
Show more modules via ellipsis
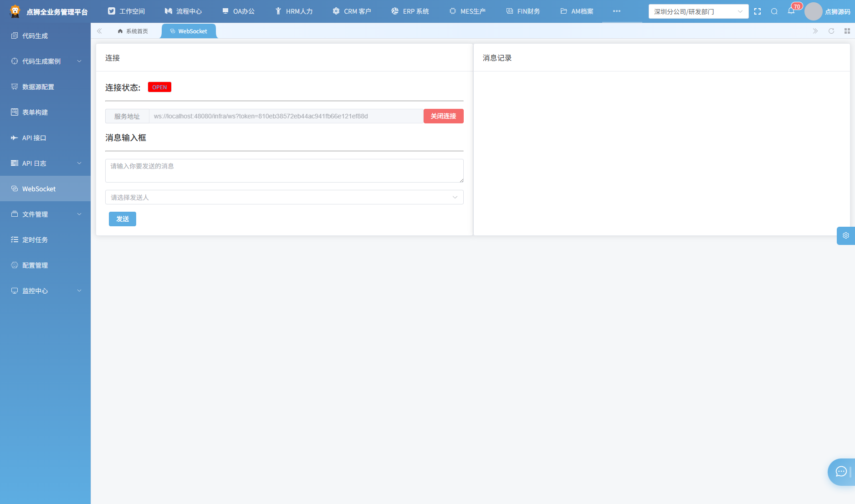coord(617,11)
